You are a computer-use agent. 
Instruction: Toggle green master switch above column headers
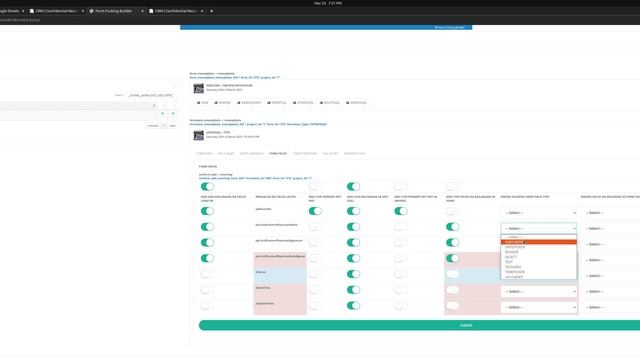coord(353,187)
